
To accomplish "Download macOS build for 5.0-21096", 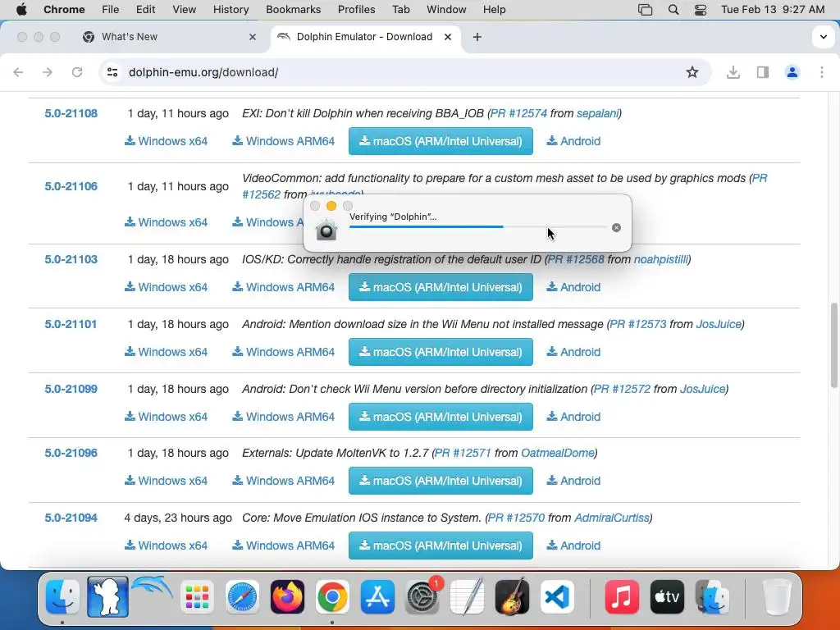I will pos(441,481).
